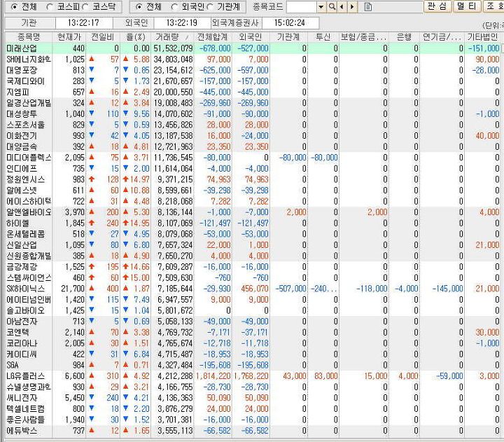This screenshot has height=442, width=504.
Task: Select the 알에스넷 stock name
Action: tap(22, 191)
